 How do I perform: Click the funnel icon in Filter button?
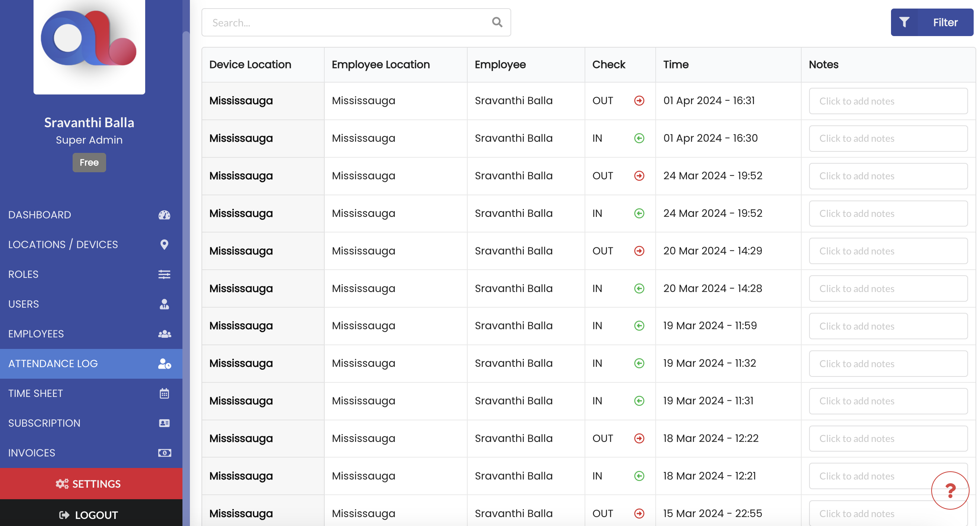[904, 22]
